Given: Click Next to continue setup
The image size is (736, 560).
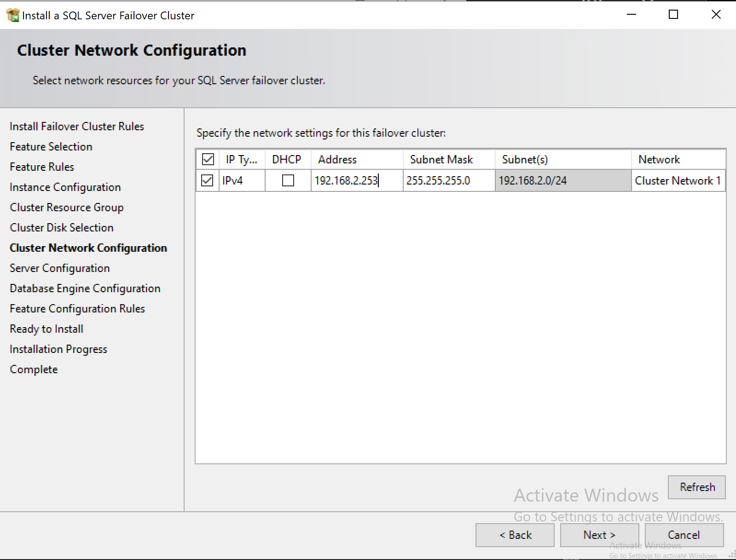Looking at the screenshot, I should (x=599, y=535).
